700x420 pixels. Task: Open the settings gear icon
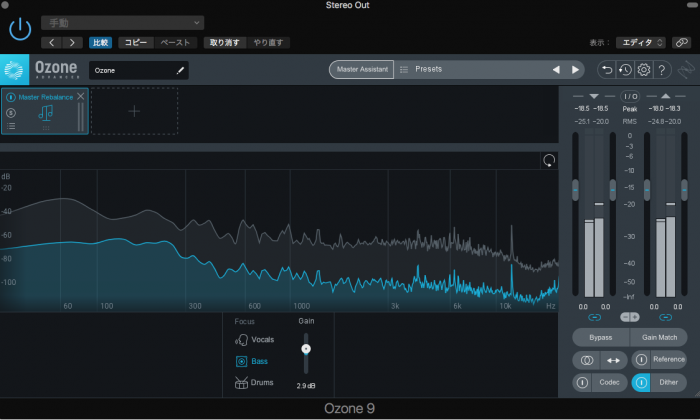(x=644, y=70)
